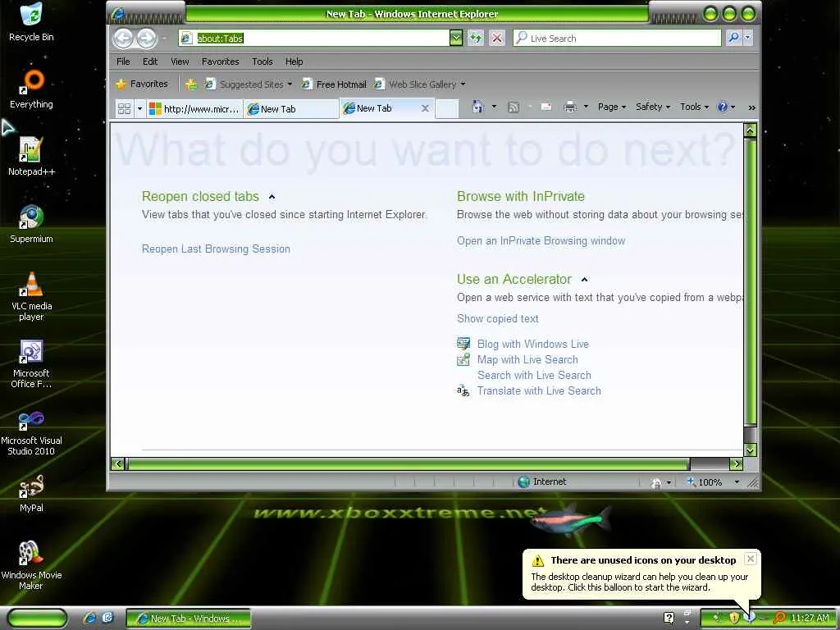Open the Edit menu

pyautogui.click(x=150, y=62)
